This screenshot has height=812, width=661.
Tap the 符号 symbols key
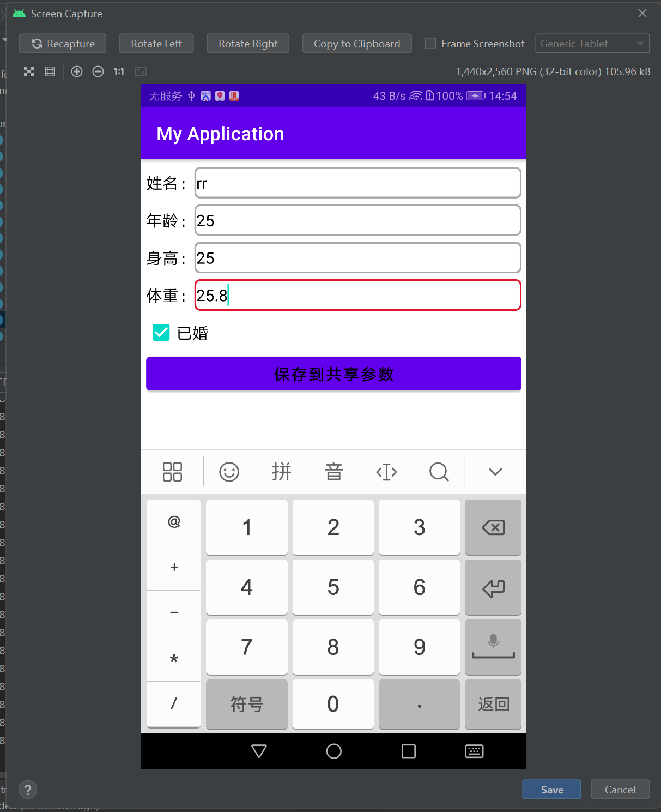pyautogui.click(x=247, y=704)
